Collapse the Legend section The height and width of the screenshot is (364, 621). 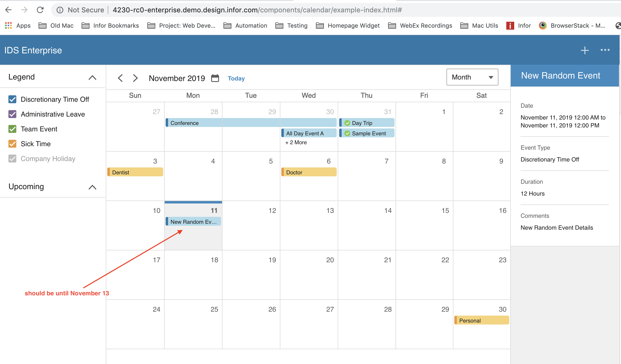coord(92,77)
